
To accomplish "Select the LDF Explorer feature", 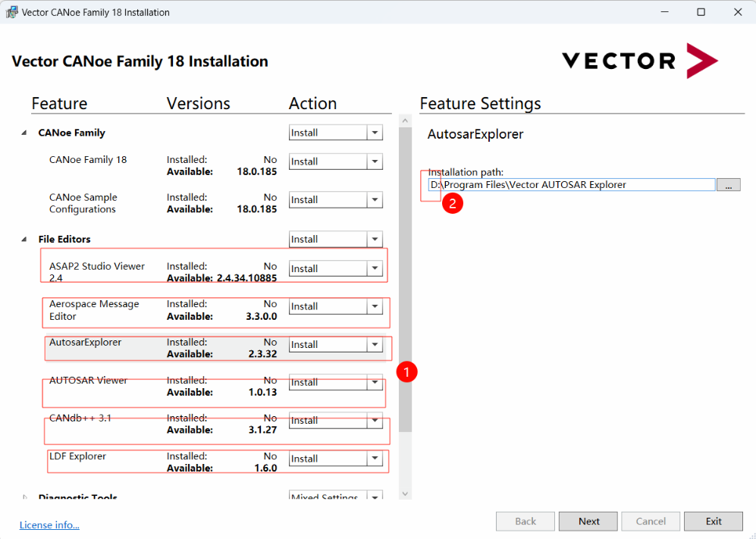I will click(x=77, y=456).
